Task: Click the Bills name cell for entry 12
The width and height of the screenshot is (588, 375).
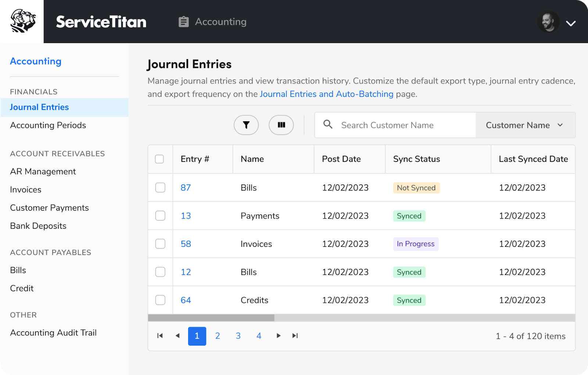Action: 248,272
